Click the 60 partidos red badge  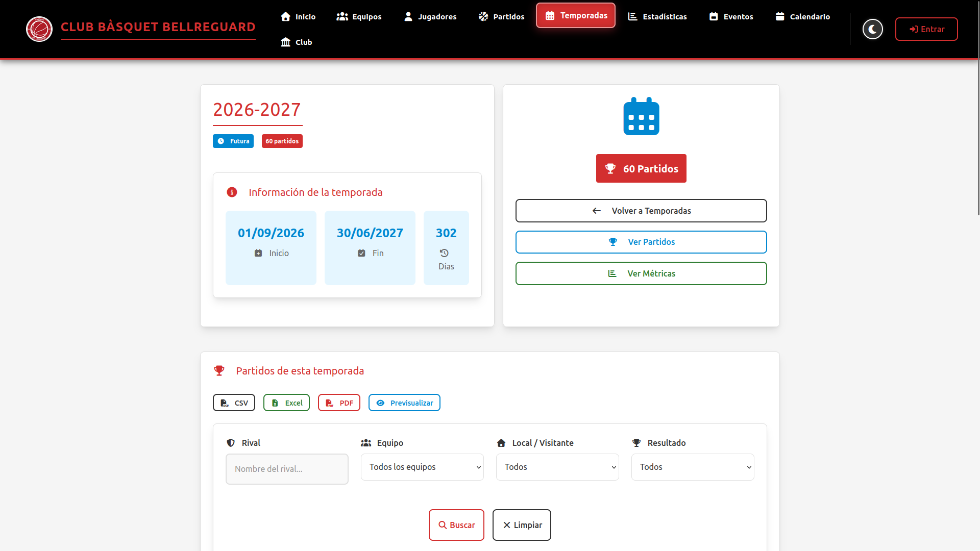pos(282,141)
